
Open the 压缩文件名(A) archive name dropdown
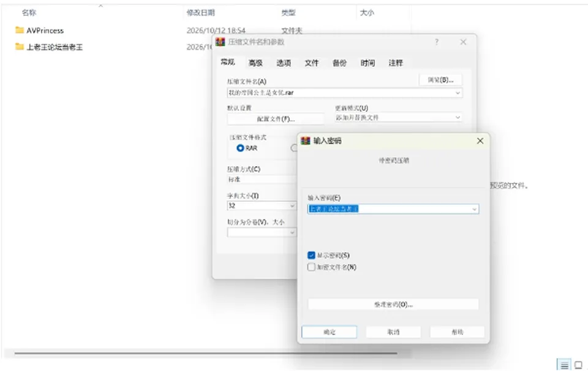(x=458, y=93)
